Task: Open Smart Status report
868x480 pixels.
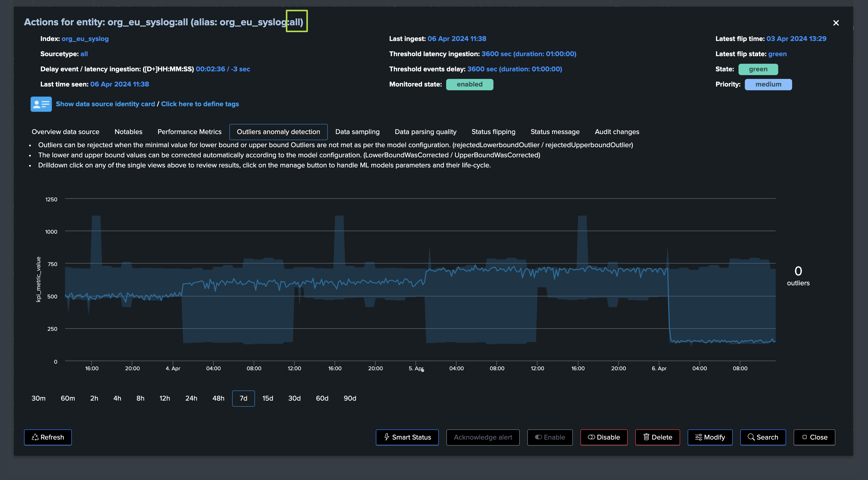Action: (x=407, y=437)
